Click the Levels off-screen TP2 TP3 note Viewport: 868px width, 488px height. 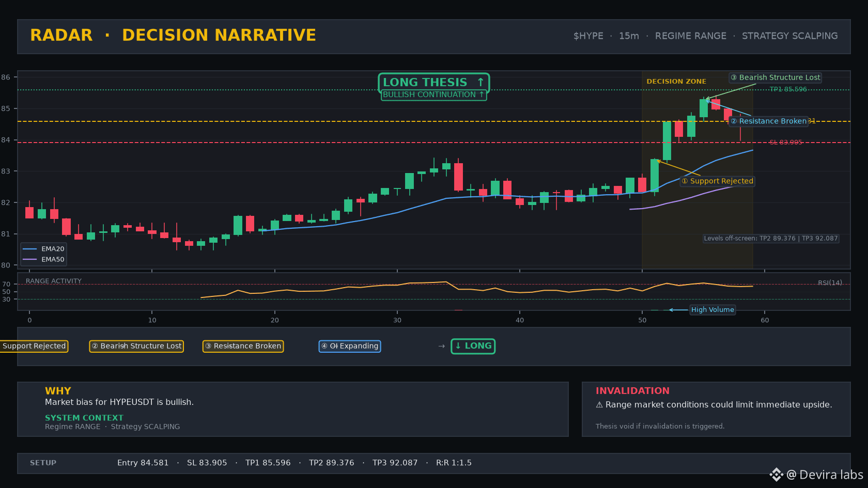[x=771, y=239]
